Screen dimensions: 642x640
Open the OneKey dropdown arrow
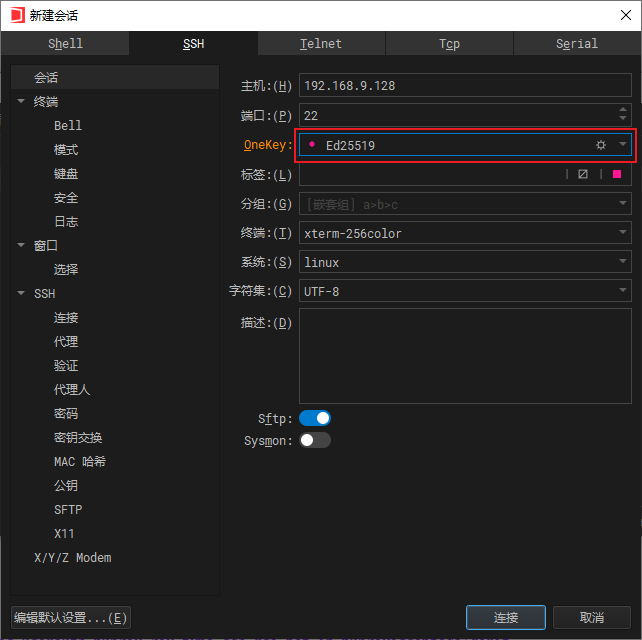pyautogui.click(x=623, y=145)
